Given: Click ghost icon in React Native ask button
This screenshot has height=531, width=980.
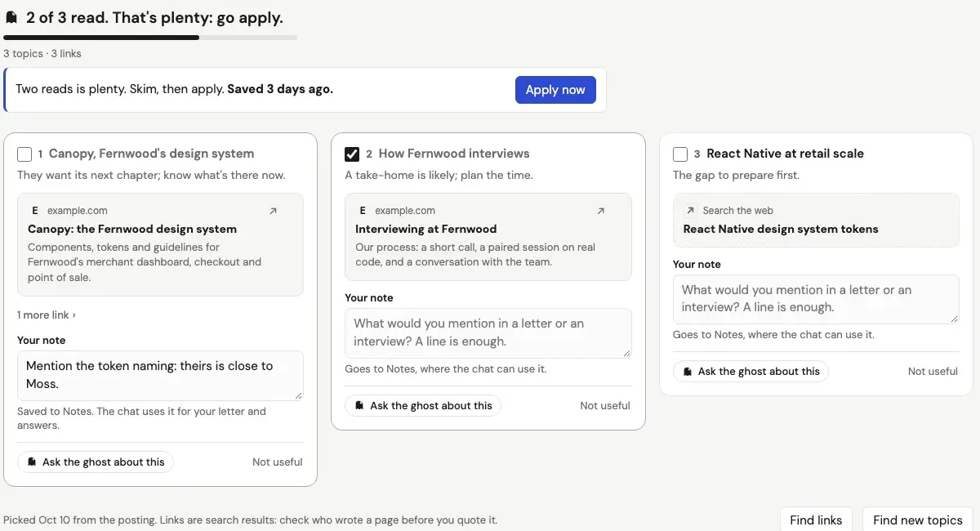Looking at the screenshot, I should coord(688,372).
